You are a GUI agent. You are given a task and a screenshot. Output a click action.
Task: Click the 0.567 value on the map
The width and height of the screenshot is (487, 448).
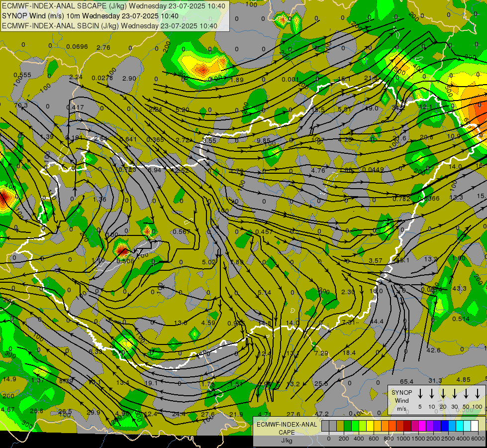tap(182, 231)
